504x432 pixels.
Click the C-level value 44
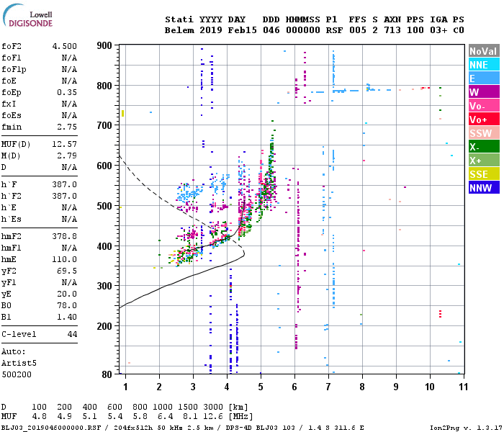click(x=72, y=334)
